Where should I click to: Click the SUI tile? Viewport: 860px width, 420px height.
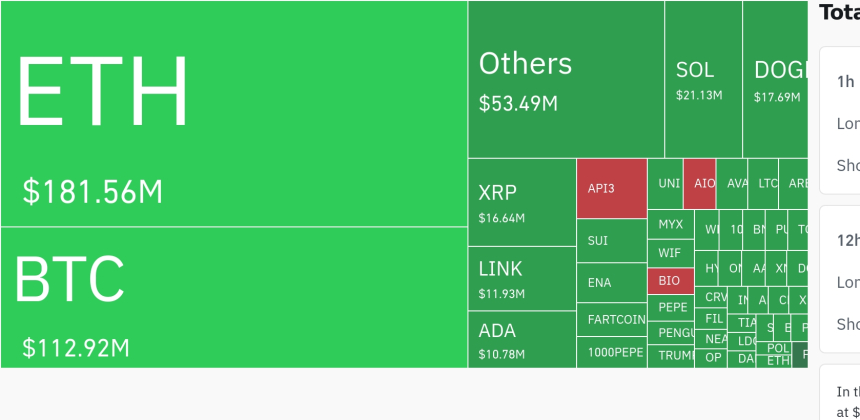(611, 241)
